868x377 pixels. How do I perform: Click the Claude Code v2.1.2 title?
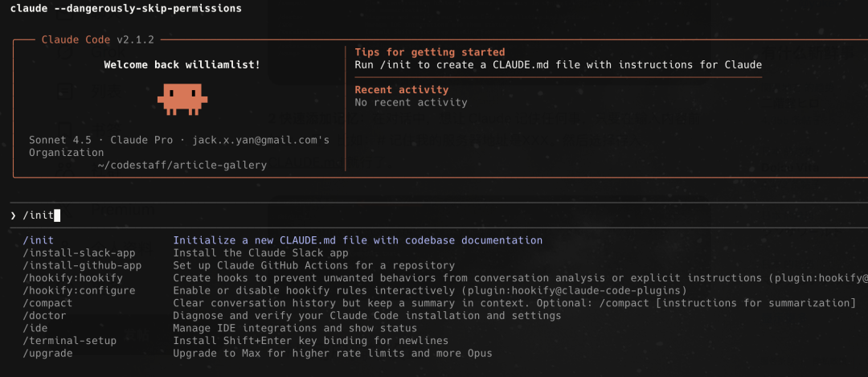[97, 39]
